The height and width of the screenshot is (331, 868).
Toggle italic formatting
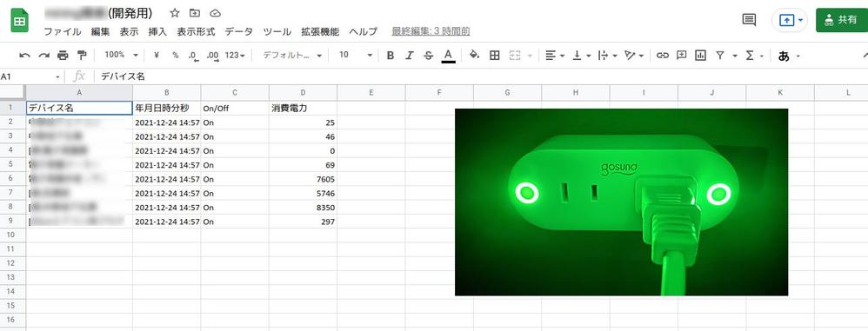click(410, 56)
